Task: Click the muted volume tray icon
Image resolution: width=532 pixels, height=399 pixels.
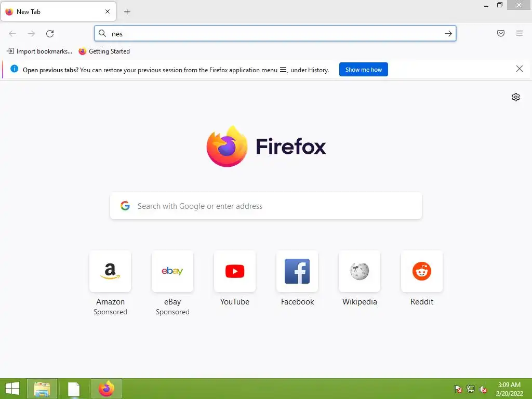Action: point(483,389)
